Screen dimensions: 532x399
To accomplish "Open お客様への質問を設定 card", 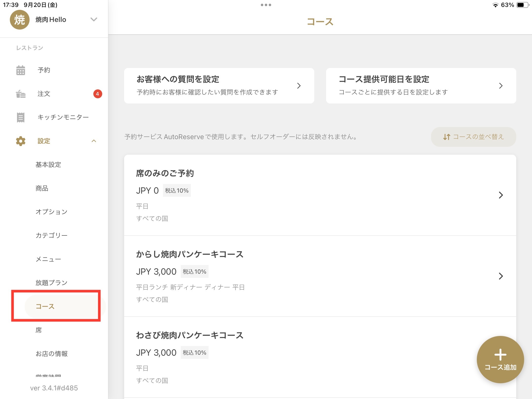I will coord(219,86).
